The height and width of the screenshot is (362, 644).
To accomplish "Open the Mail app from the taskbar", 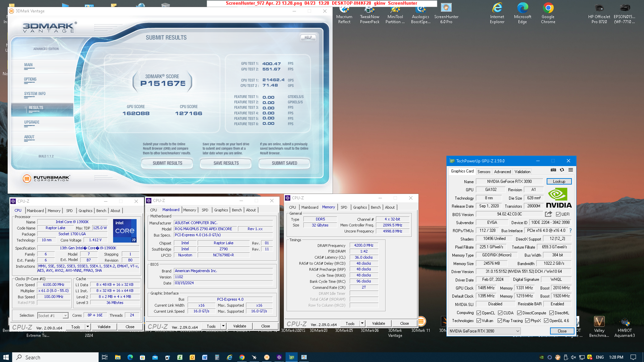I will click(155, 357).
